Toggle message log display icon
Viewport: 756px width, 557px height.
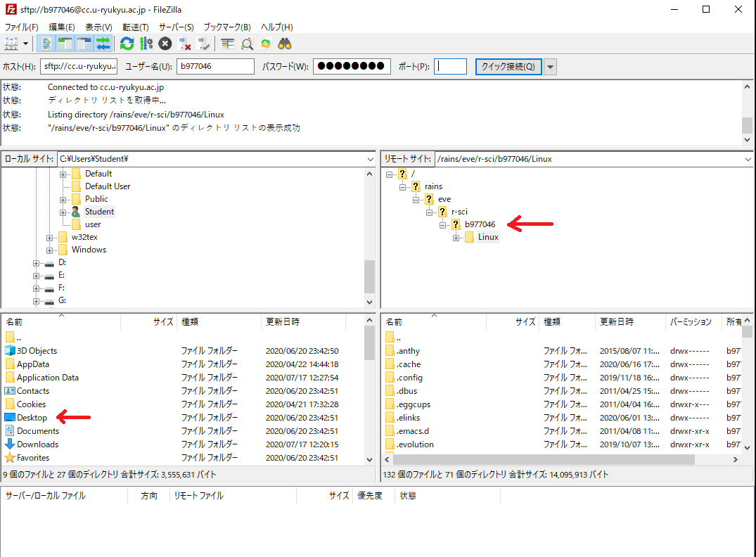pyautogui.click(x=46, y=44)
